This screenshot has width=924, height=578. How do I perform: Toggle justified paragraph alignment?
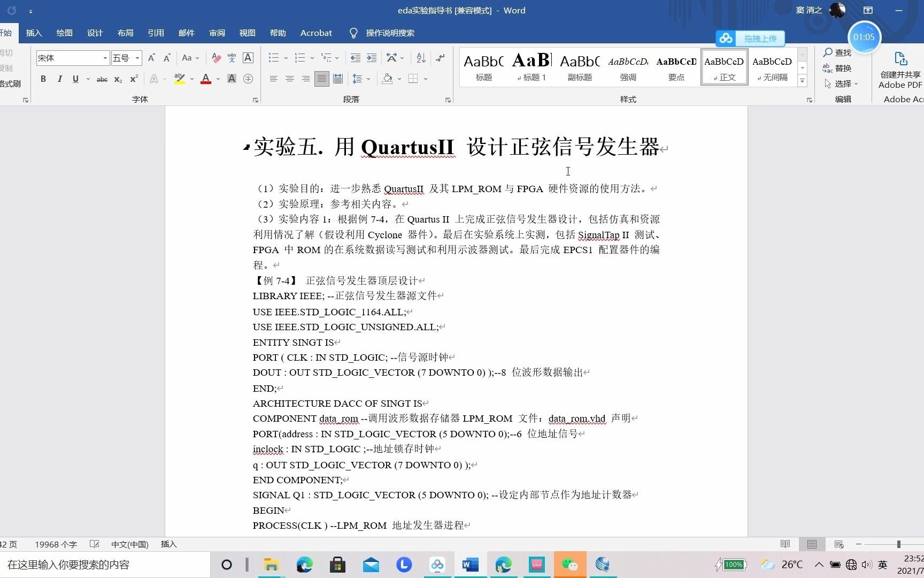(x=321, y=79)
